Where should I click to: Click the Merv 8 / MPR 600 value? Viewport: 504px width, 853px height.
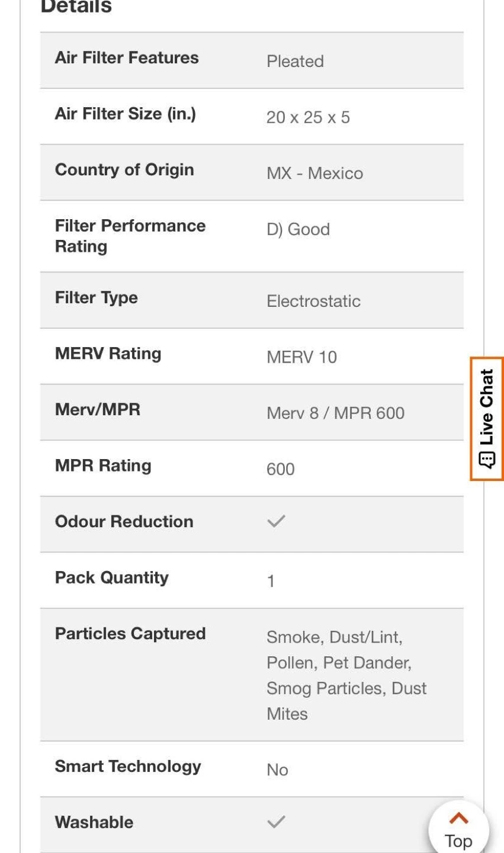click(x=335, y=413)
